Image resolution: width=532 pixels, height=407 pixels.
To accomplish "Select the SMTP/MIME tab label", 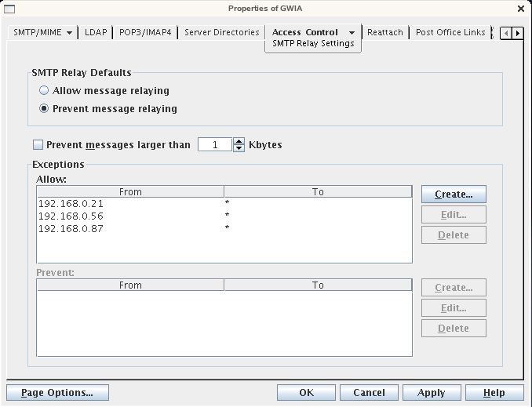I will [38, 33].
